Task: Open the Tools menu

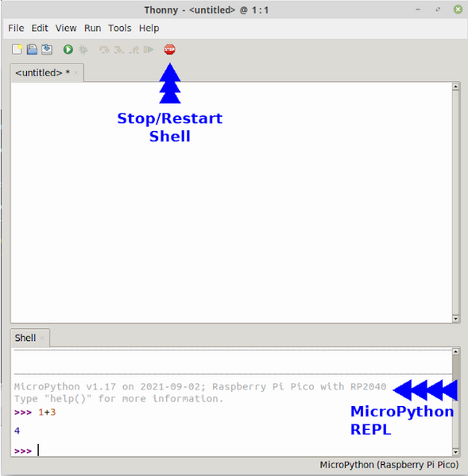Action: (x=119, y=29)
